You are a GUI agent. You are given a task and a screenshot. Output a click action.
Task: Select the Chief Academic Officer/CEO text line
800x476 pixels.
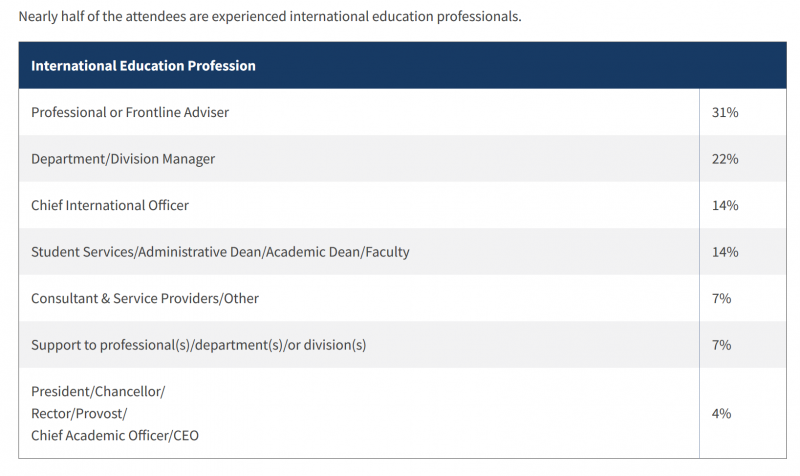coord(115,435)
